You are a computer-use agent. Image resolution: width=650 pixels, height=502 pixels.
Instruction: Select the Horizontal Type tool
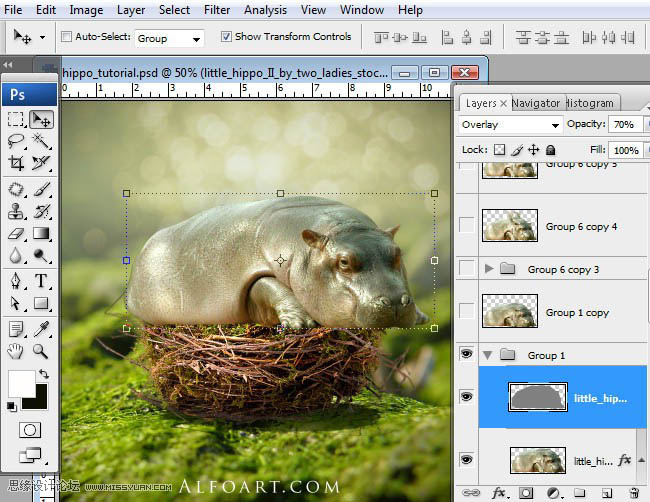[x=41, y=280]
